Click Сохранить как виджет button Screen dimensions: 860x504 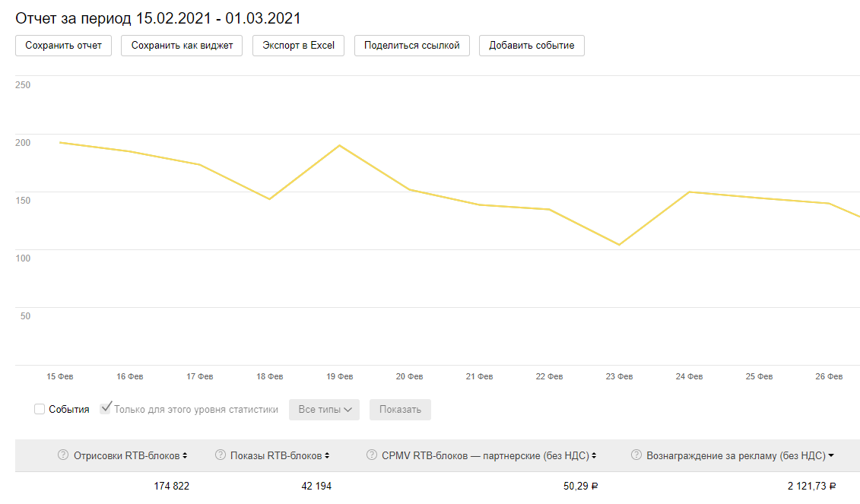point(182,46)
